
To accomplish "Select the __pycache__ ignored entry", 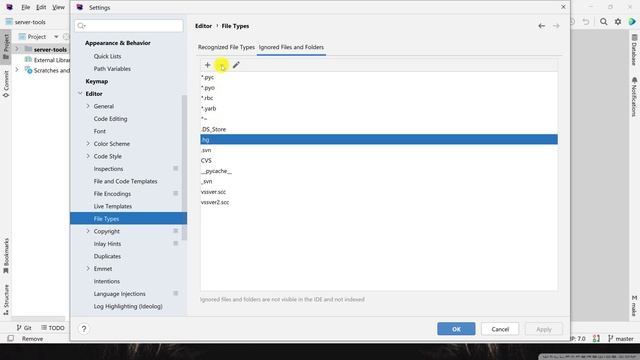I will (x=379, y=171).
